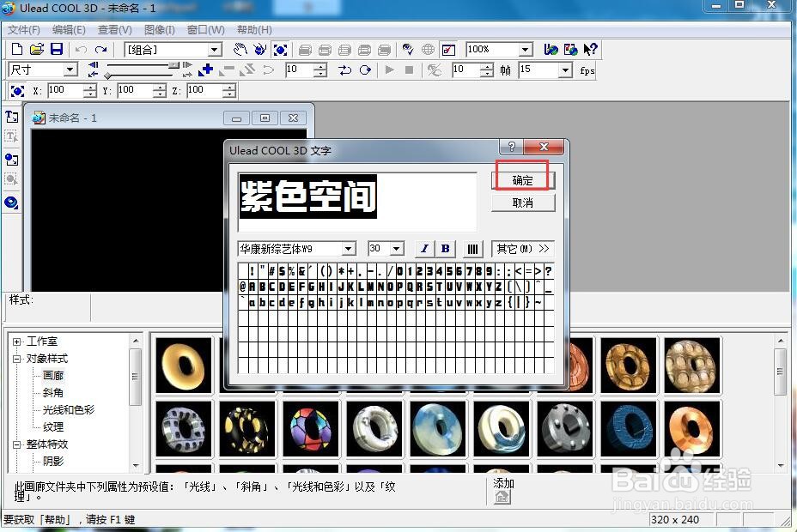The height and width of the screenshot is (532, 797).
Task: Click the 确定 button
Action: [x=522, y=180]
